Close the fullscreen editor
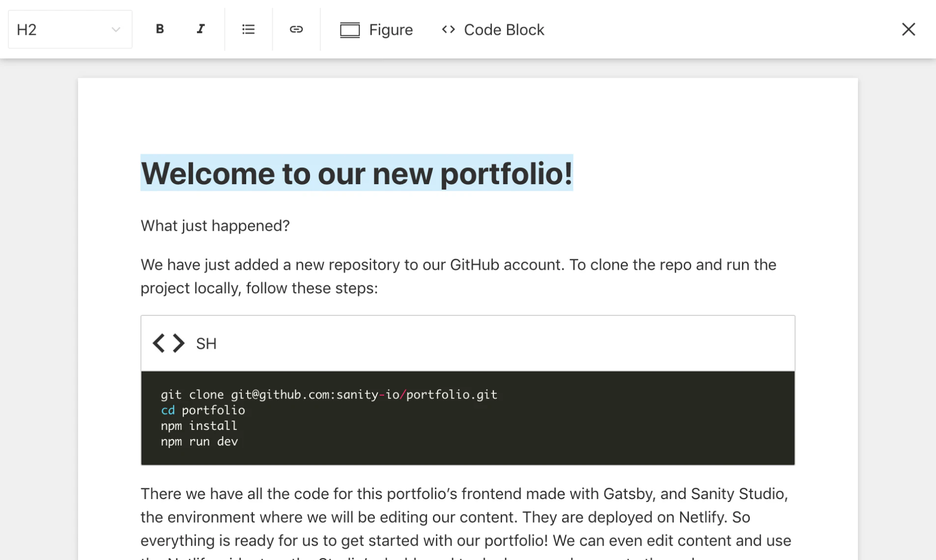 tap(908, 29)
